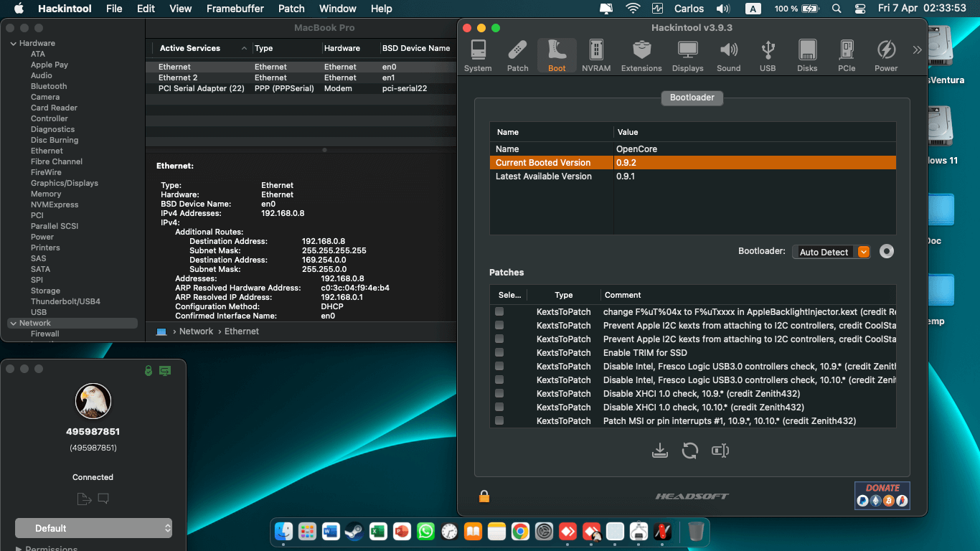Open the Disks section
This screenshot has height=551, width=980.
click(x=807, y=56)
